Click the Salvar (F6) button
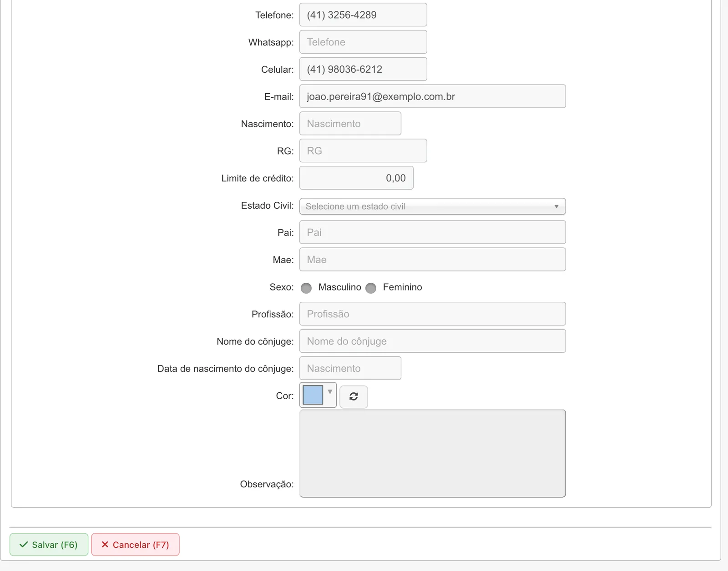Viewport: 728px width, 571px height. 49,545
